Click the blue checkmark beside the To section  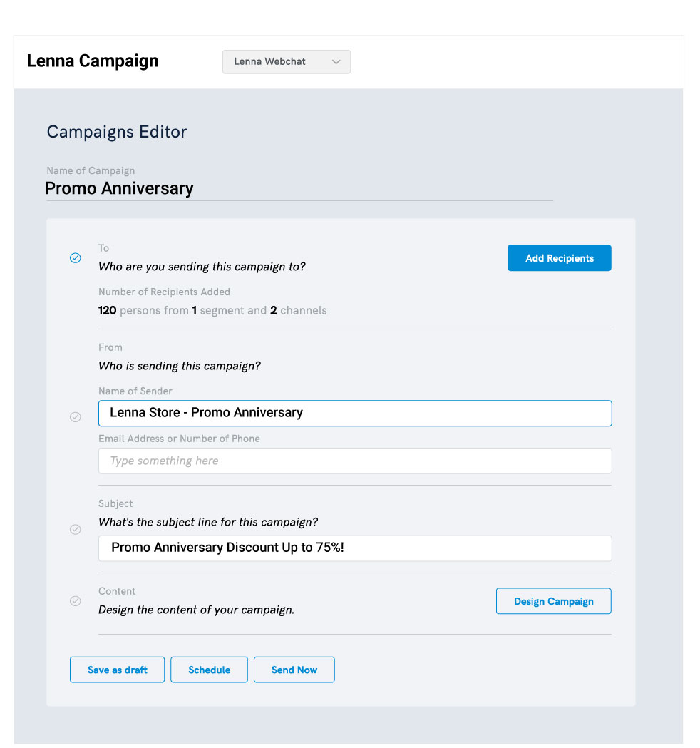pos(76,258)
